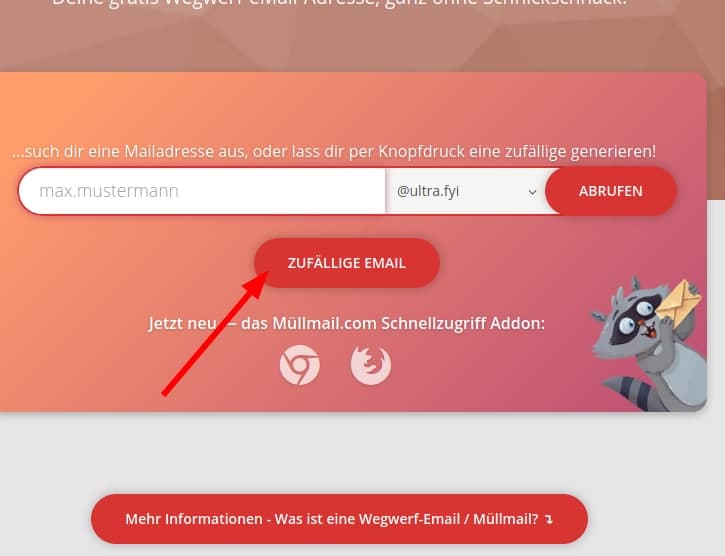Click the arrow icon after 'Müllmail?'
Screen dimensions: 725x556
point(549,519)
